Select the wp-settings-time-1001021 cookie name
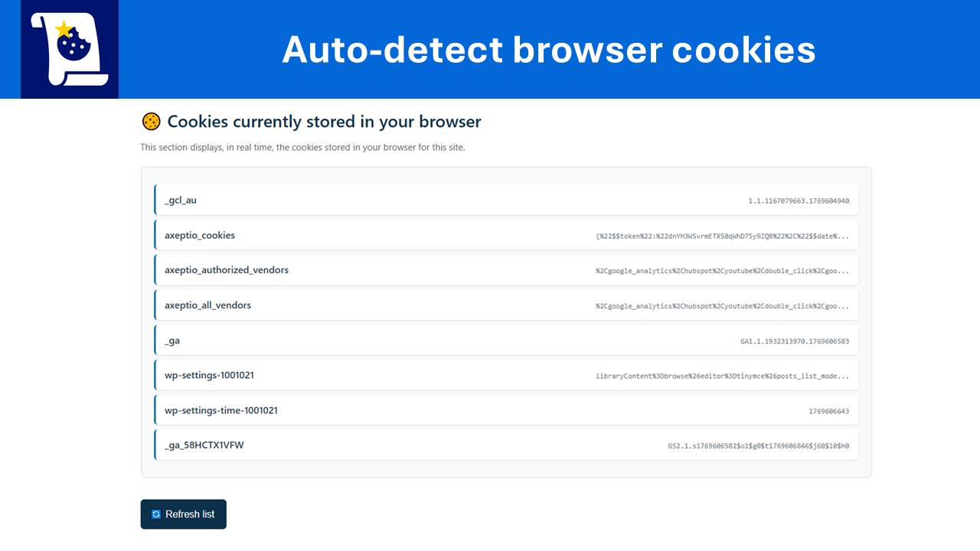 point(221,411)
